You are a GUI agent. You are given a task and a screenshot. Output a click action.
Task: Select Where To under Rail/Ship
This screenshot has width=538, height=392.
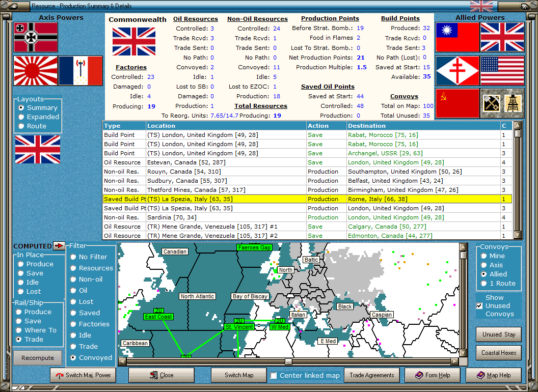[x=36, y=330]
